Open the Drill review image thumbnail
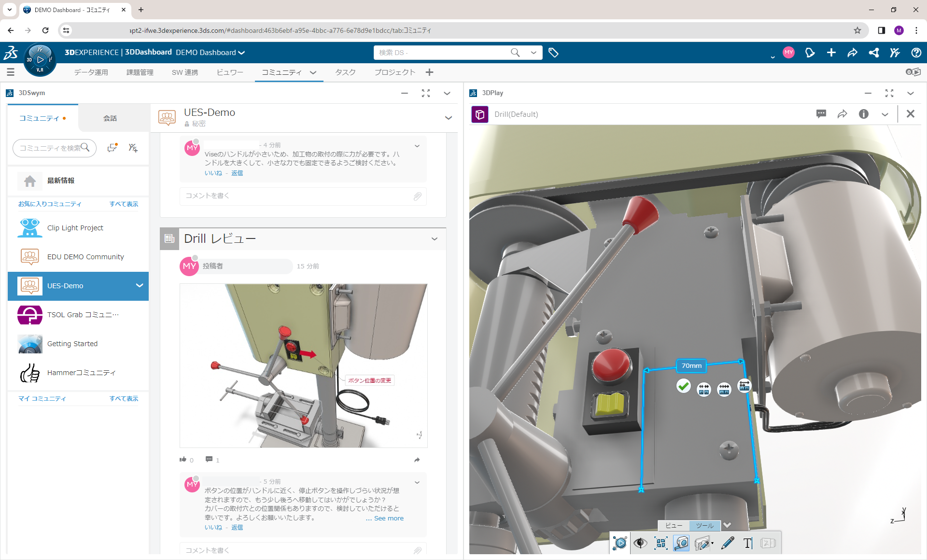 click(x=303, y=365)
